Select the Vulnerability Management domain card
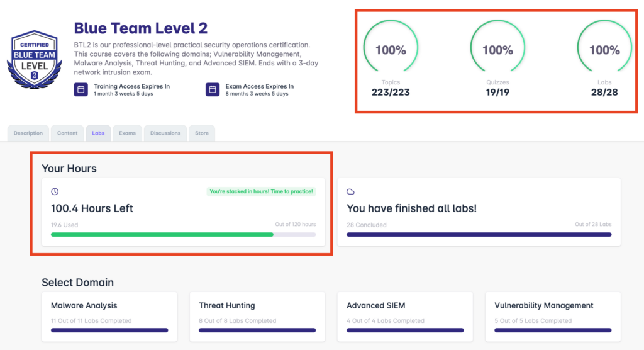644x350 pixels. (553, 317)
